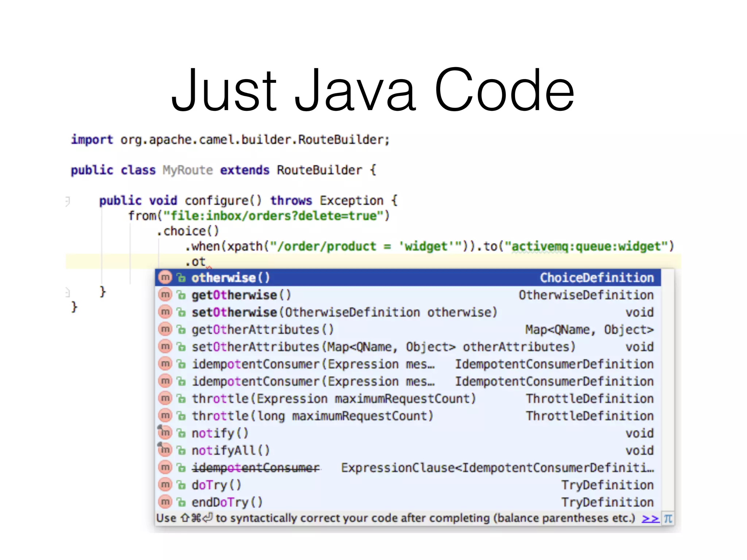Click the method icon beside otherwise()
The image size is (747, 560).
165,278
